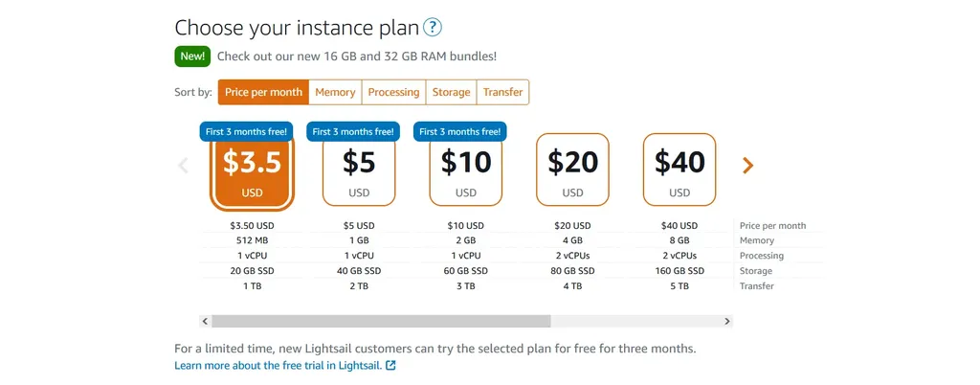
Task: Go back with the left carousel chevron
Action: (x=183, y=165)
